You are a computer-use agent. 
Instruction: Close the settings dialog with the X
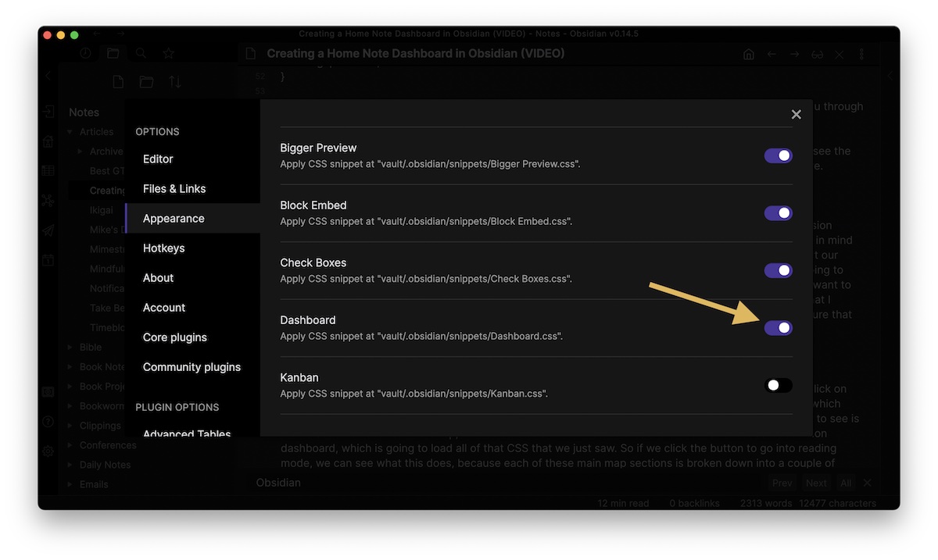coord(796,114)
